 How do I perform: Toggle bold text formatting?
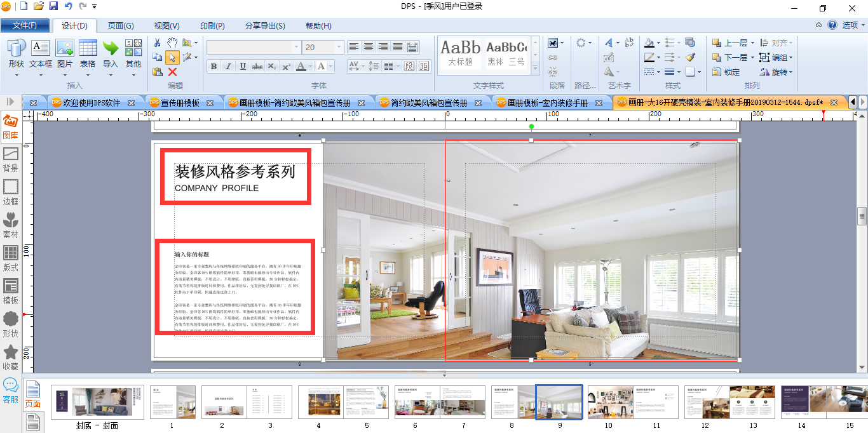[x=214, y=67]
